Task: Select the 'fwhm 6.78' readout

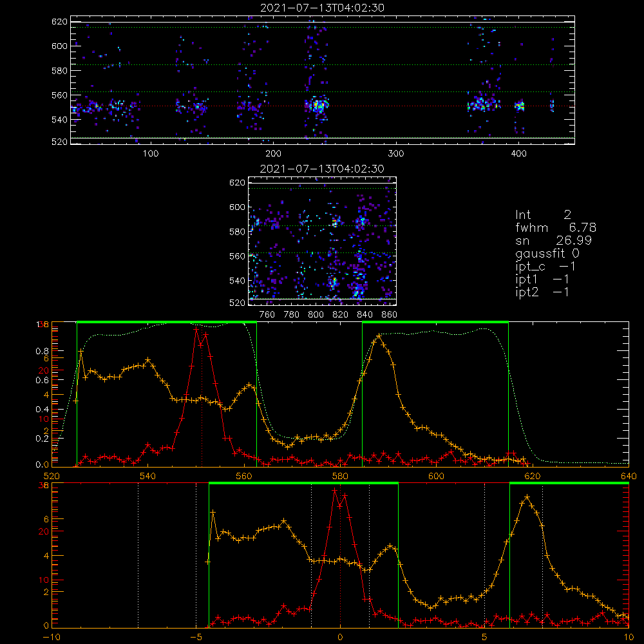Action: coord(556,227)
